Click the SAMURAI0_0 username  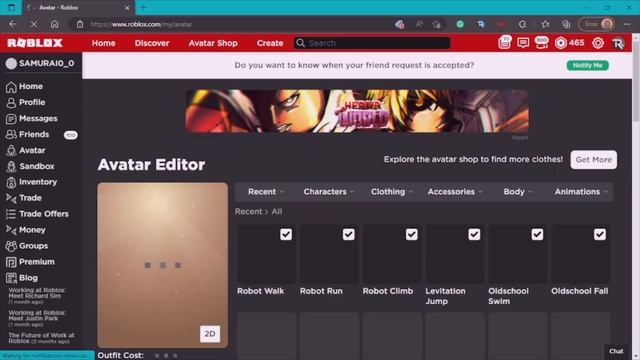tap(47, 63)
